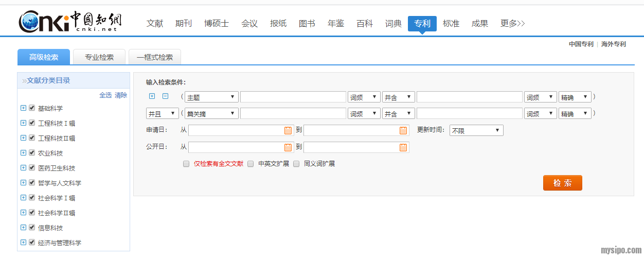Enable 仅检索有全文文献 checkbox
Screen dimensions: 644x257
pos(186,164)
